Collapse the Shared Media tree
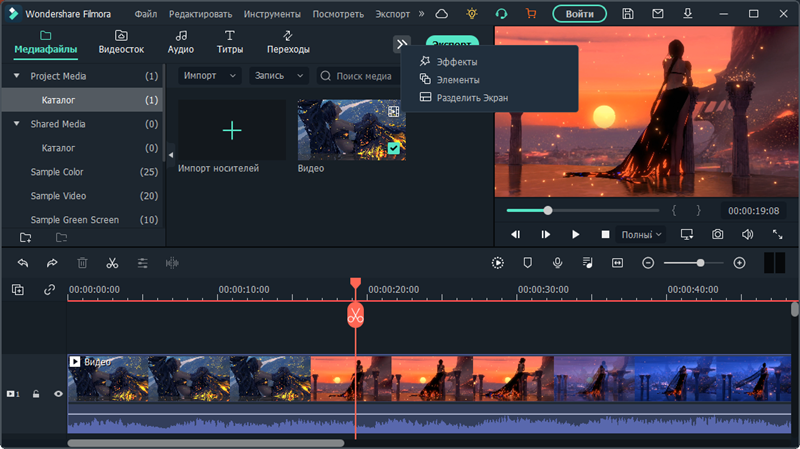The width and height of the screenshot is (800, 449). pyautogui.click(x=16, y=123)
